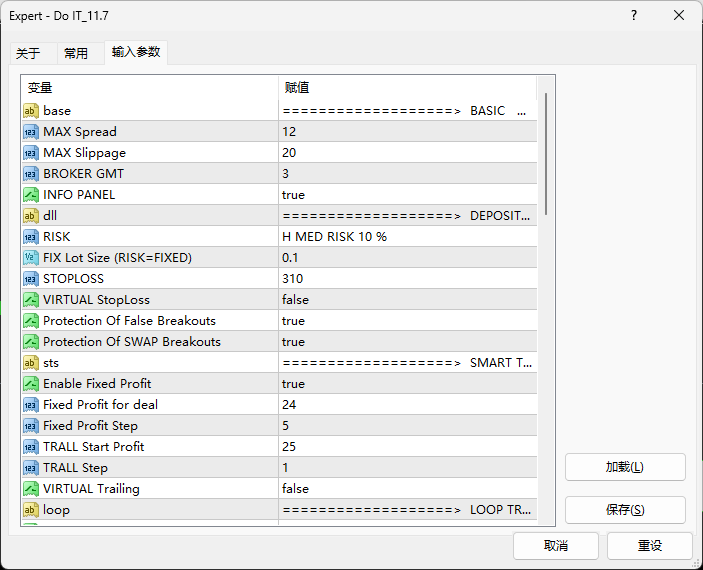Select the FIX Lot Size (RISK=FIXED) label
The width and height of the screenshot is (703, 570).
point(117,258)
